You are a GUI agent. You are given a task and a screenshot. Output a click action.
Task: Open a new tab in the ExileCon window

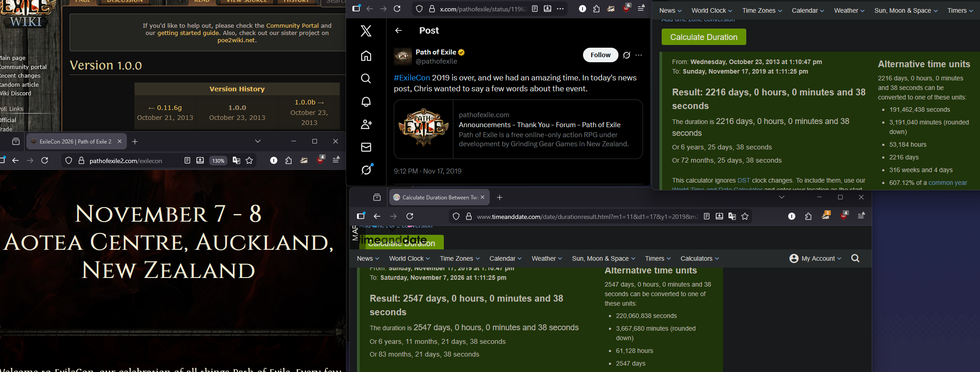point(135,141)
